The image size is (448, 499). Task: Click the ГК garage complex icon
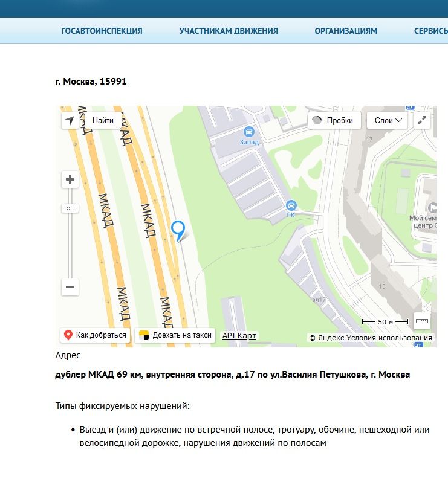291,205
